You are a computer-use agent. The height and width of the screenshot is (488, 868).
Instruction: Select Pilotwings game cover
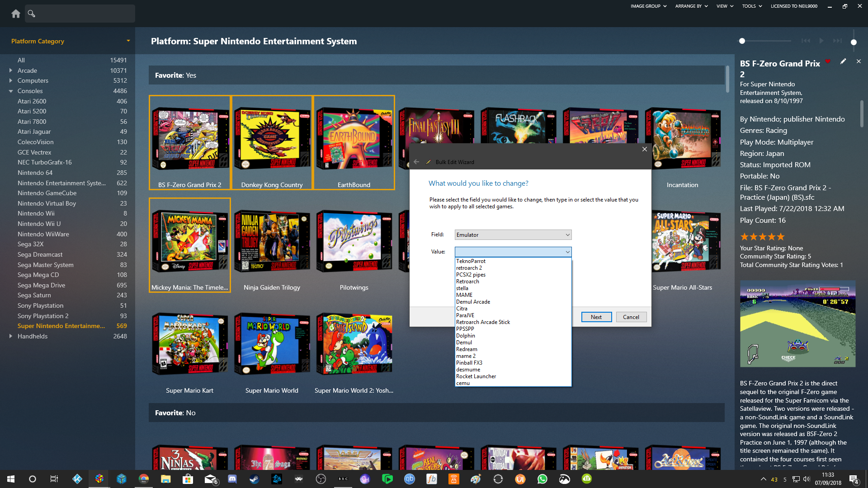pos(354,242)
